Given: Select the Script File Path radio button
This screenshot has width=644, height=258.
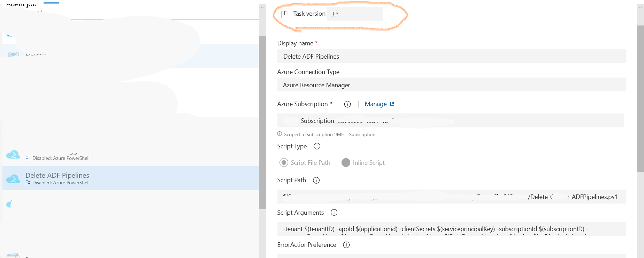Looking at the screenshot, I should click(x=284, y=163).
